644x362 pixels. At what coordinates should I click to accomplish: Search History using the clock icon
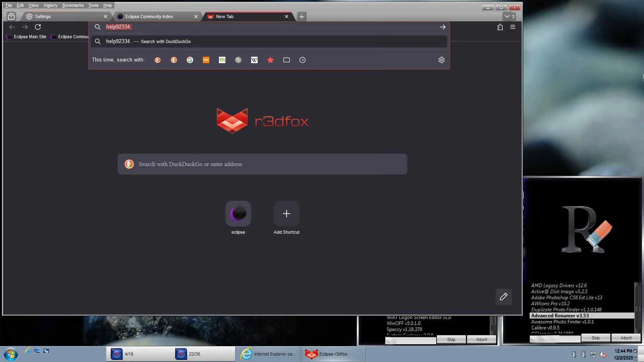303,60
